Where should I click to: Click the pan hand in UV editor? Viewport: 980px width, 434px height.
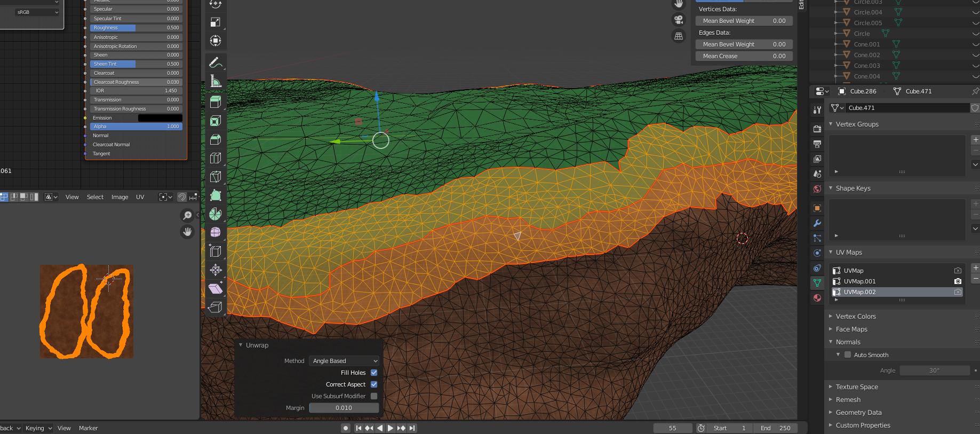click(x=187, y=232)
